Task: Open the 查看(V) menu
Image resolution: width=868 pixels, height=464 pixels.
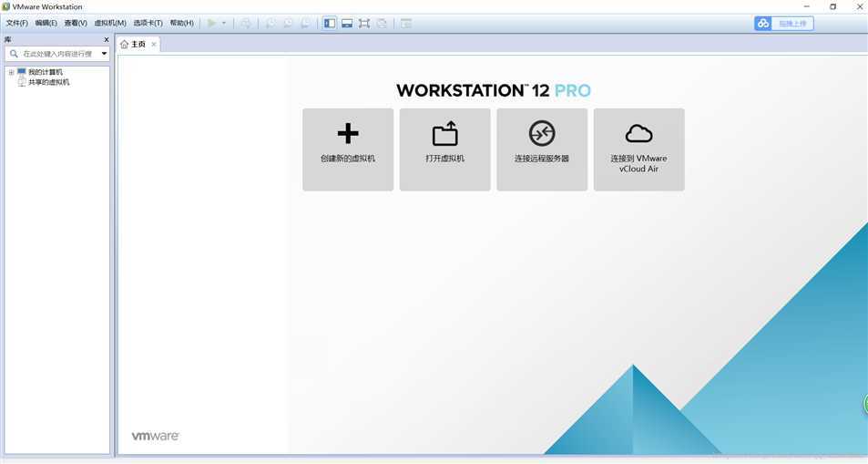Action: tap(76, 24)
